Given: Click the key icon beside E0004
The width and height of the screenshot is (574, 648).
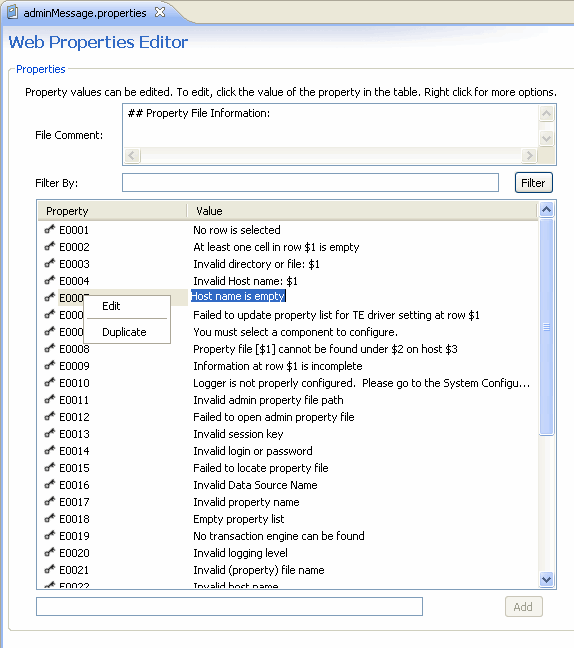Looking at the screenshot, I should coord(50,280).
